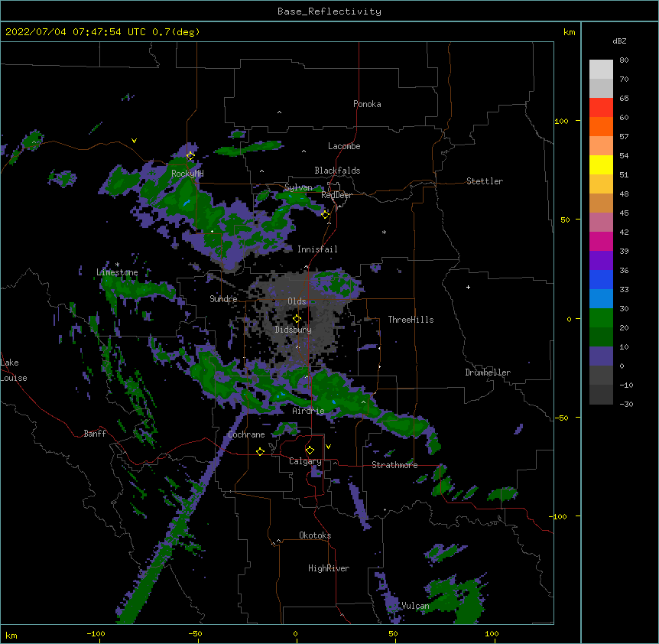The width and height of the screenshot is (659, 644).
Task: Pick the light gray 70-80 dBZ legend color
Action: (601, 70)
